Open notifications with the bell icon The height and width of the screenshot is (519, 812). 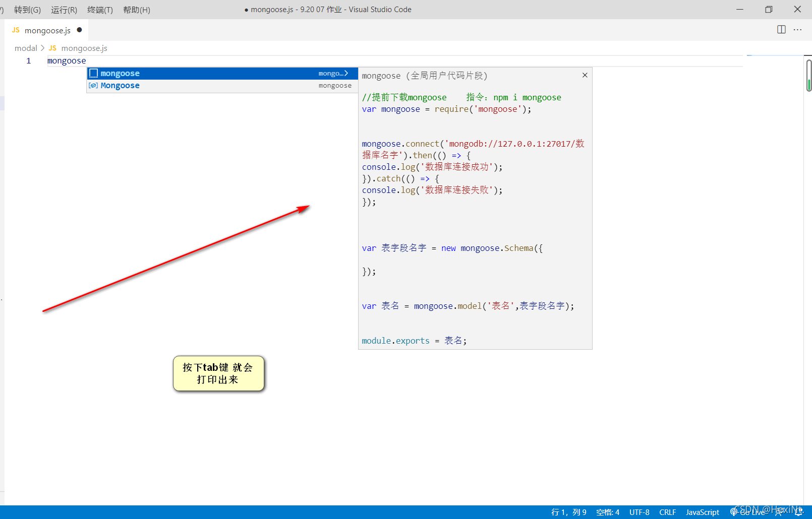pyautogui.click(x=798, y=512)
